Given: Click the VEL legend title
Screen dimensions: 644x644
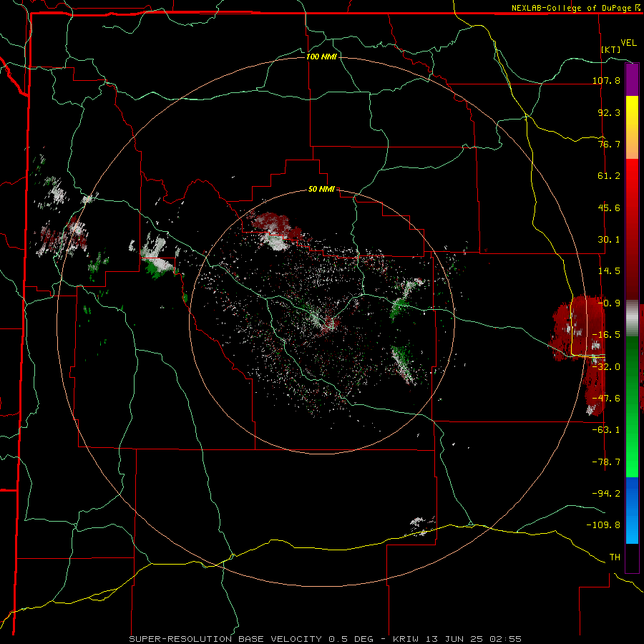Looking at the screenshot, I should tap(628, 43).
